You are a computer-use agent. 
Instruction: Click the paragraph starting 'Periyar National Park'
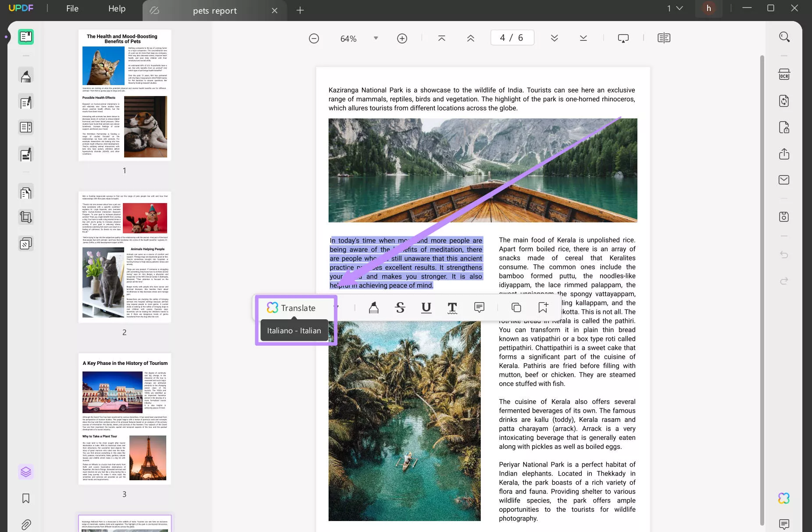[567, 491]
